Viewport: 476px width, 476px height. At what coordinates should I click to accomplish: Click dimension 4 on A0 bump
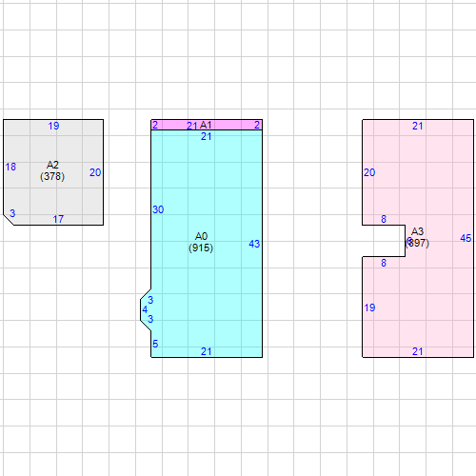click(x=145, y=309)
